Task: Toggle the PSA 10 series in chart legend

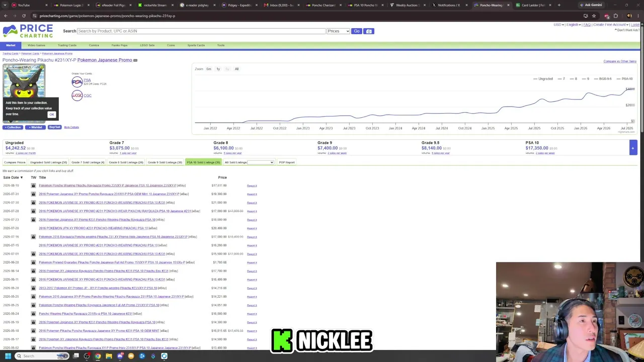Action: point(624,79)
